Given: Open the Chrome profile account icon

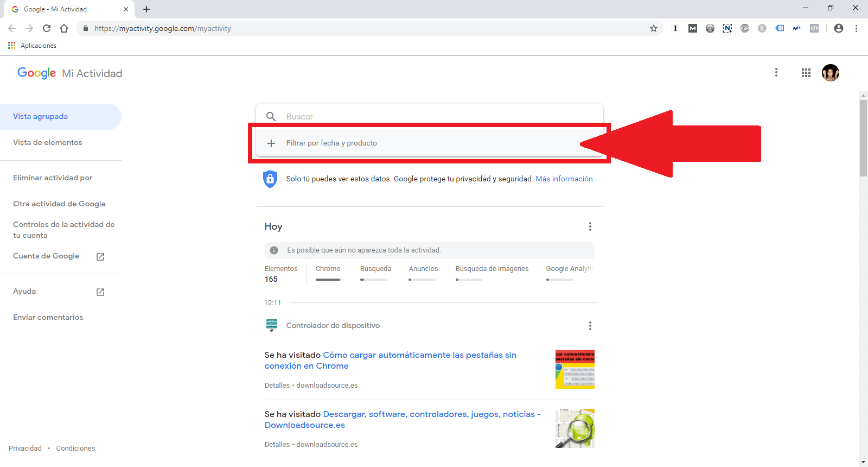Looking at the screenshot, I should click(x=839, y=28).
